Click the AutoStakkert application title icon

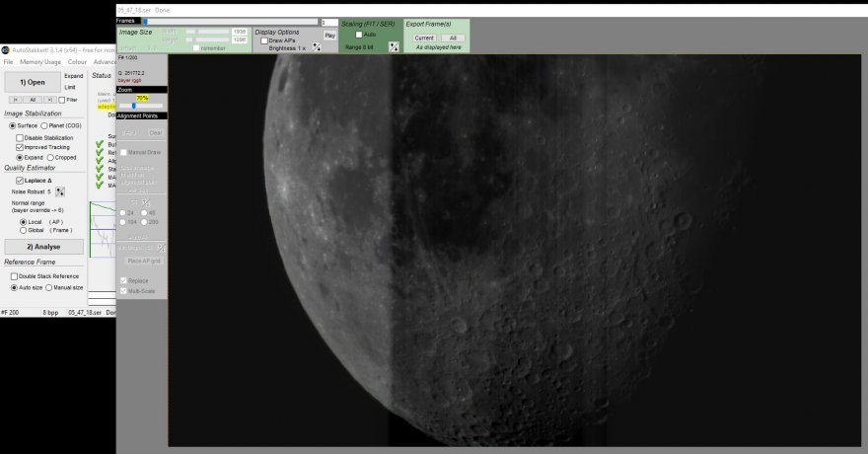pos(6,49)
